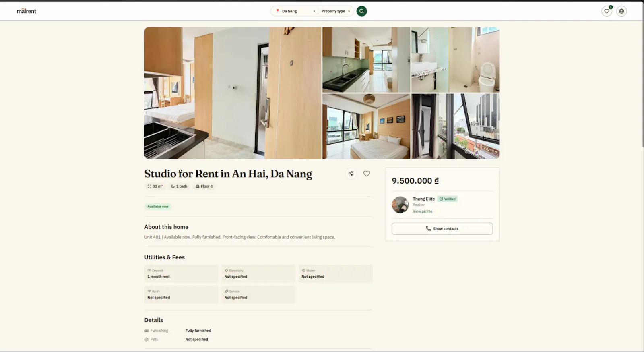Click the Furnishing label icon
Screen dimensions: 644x352
point(147,331)
